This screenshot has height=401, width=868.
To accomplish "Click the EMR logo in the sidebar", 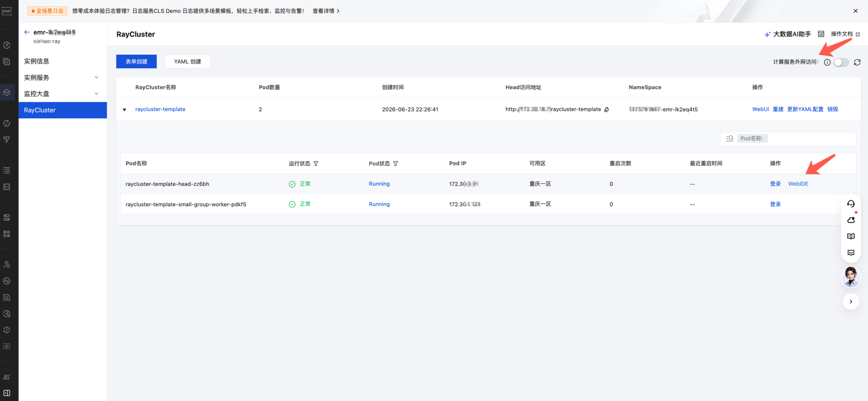I will [7, 11].
